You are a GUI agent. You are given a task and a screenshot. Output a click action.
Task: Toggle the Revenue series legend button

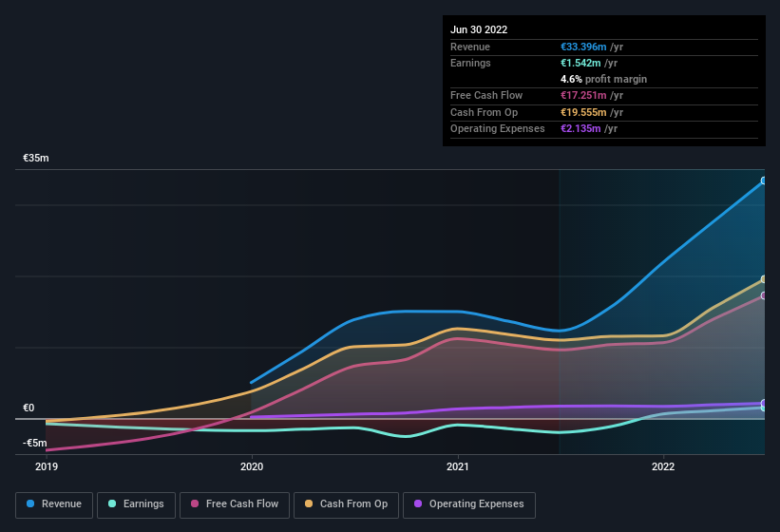[54, 505]
